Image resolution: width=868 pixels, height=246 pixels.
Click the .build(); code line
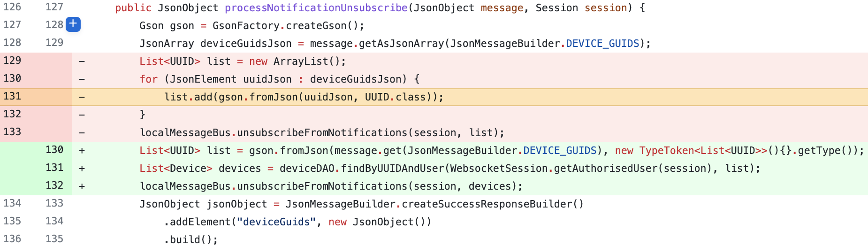[x=191, y=240]
